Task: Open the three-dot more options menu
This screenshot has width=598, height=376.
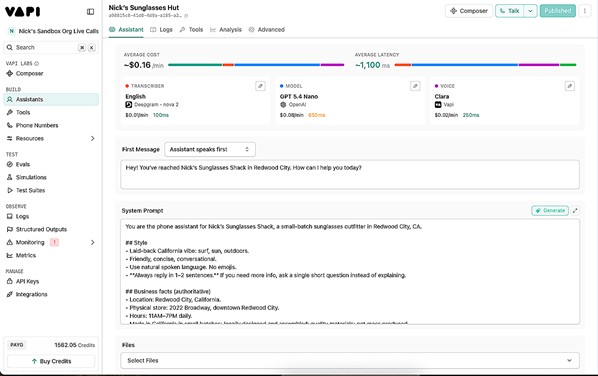Action: pyautogui.click(x=585, y=11)
